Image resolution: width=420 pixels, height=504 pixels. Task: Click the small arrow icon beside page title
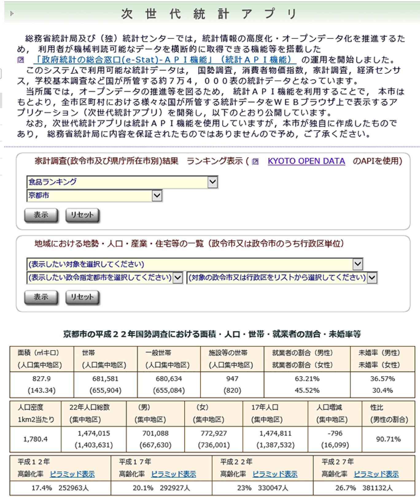[x=12, y=13]
